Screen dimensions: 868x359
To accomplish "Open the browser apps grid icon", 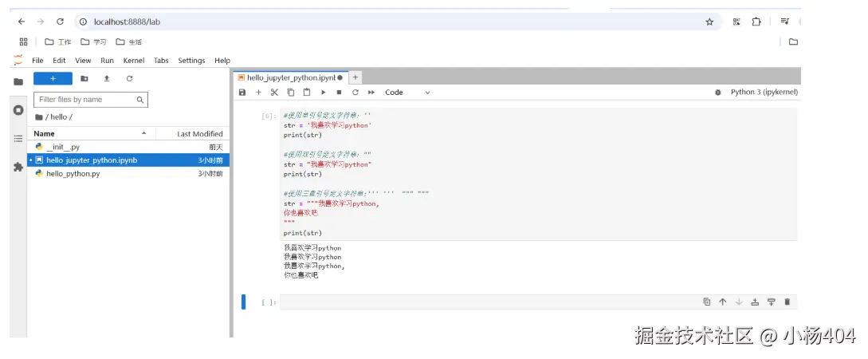I will [x=23, y=41].
